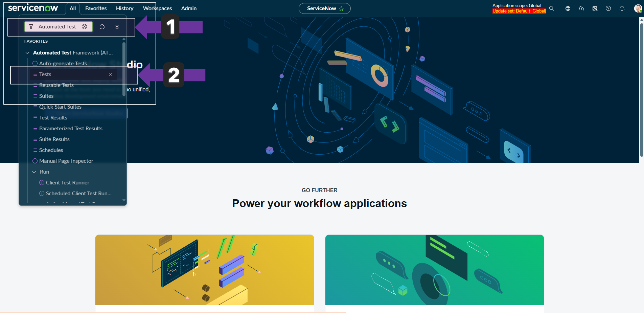Toggle the ServiceNow favorite star
644x313 pixels.
[341, 8]
